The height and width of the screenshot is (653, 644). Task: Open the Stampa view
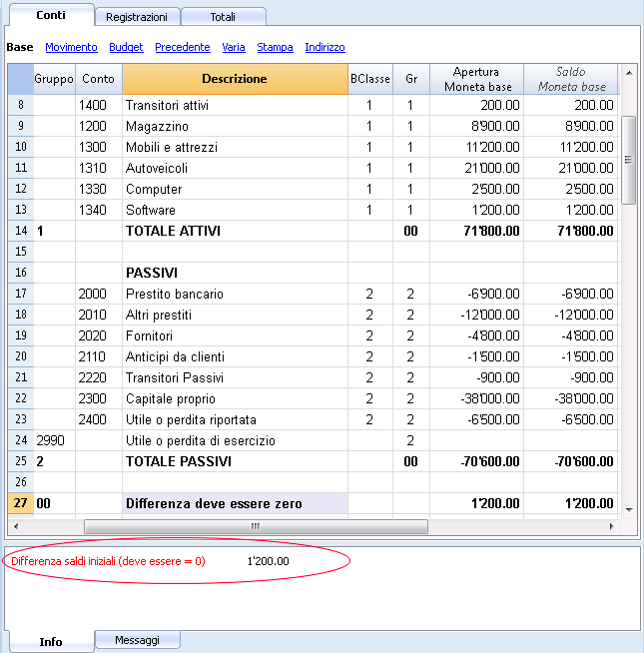(275, 47)
